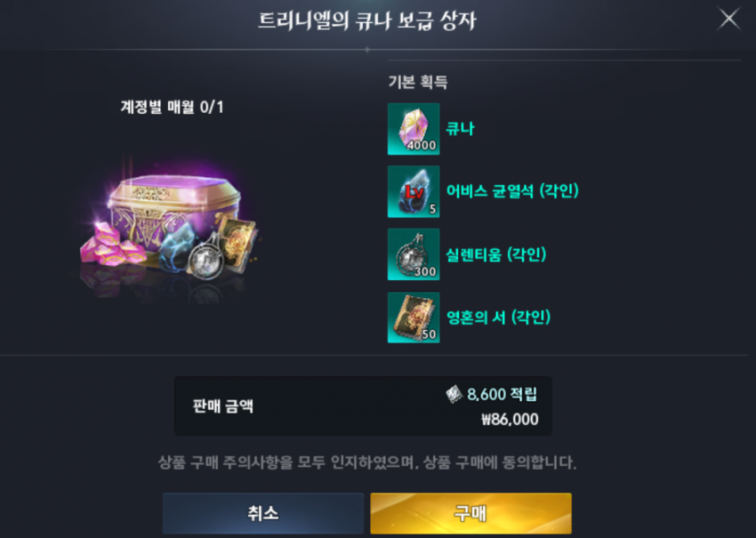
Task: Close the supply box dialog with X
Action: [729, 19]
